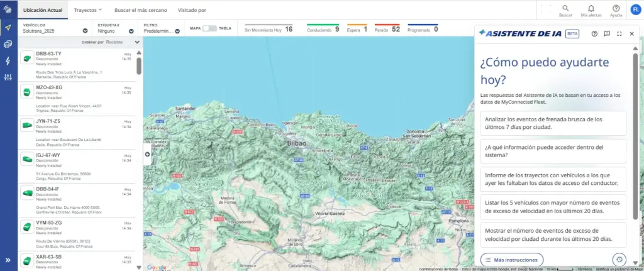The width and height of the screenshot is (644, 271).
Task: Open the Etiquetas Ninguno dropdown
Action: 116,28
